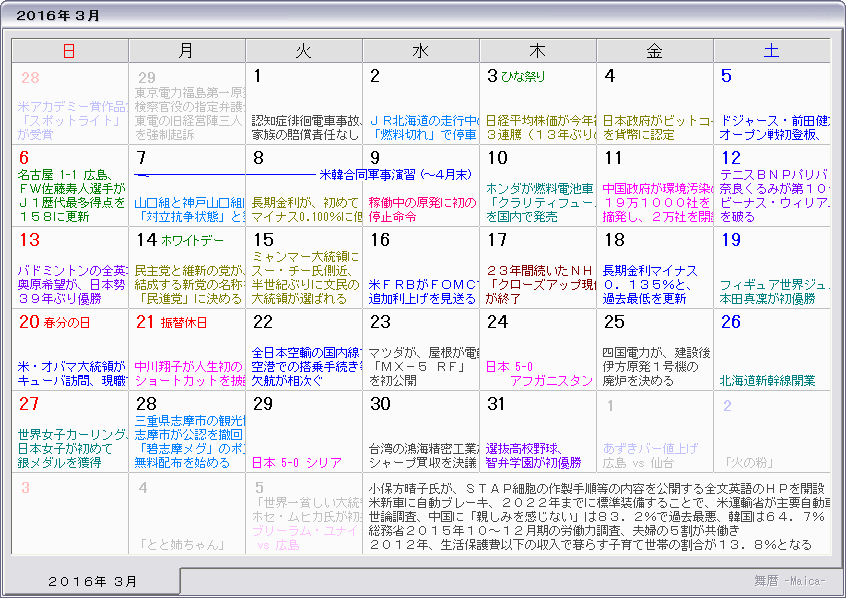Click the 総務省２０１５年１０～１２月期 memo line

(554, 531)
